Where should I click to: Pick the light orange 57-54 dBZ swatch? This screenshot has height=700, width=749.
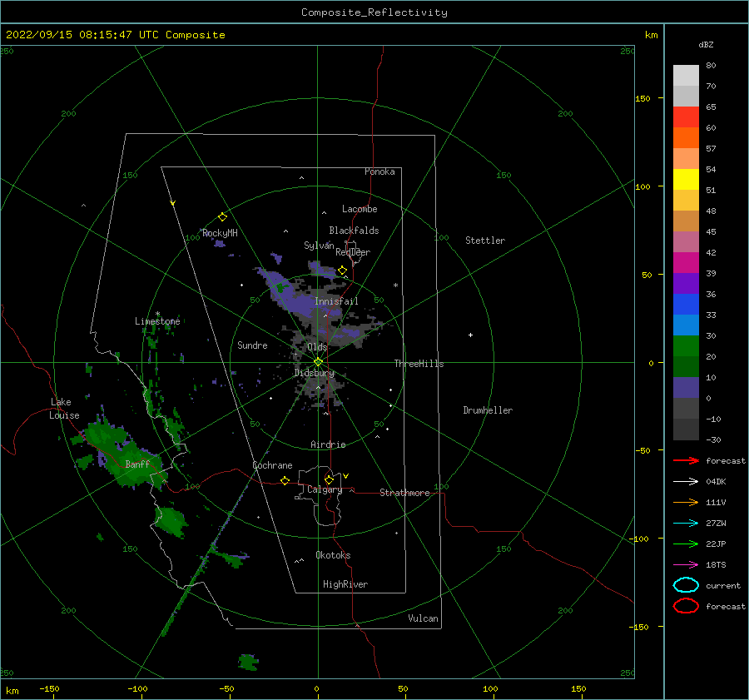[x=686, y=159]
